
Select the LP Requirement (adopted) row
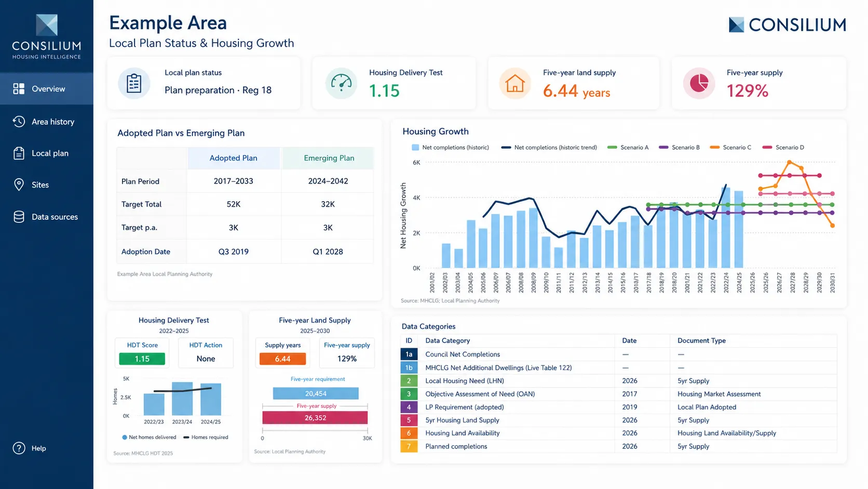[618, 407]
